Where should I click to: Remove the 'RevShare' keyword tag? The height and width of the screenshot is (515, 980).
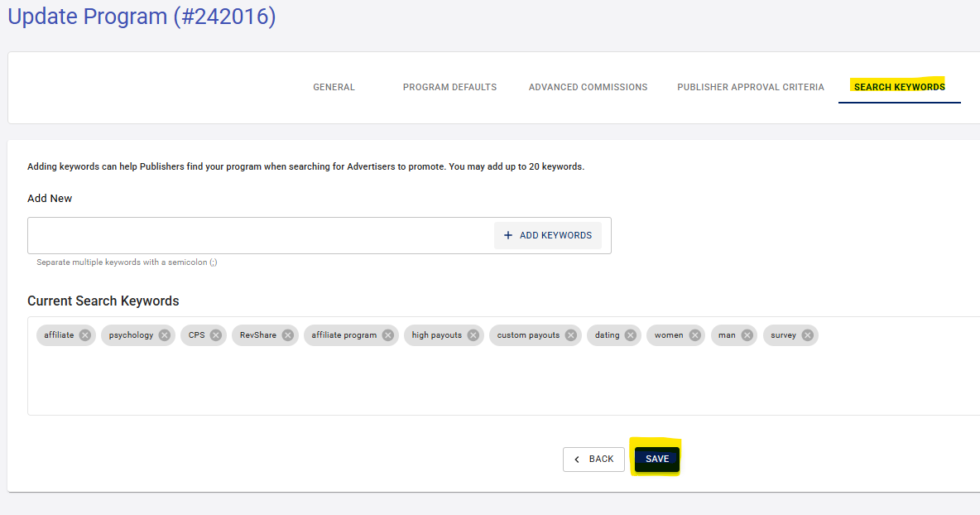[x=288, y=335]
